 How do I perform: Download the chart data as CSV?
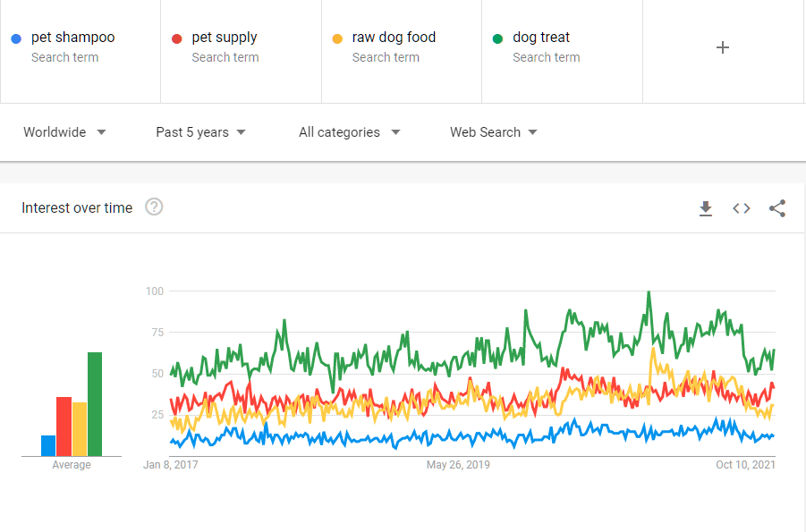706,208
